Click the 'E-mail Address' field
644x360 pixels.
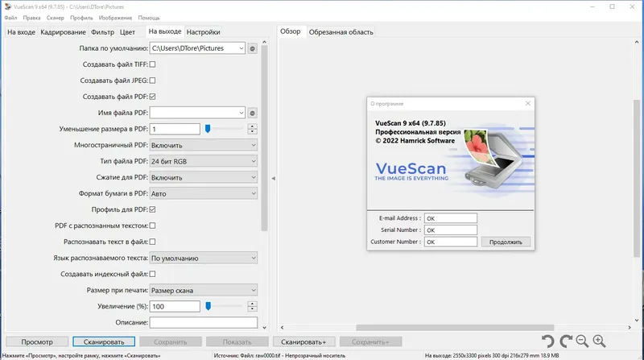tap(451, 218)
